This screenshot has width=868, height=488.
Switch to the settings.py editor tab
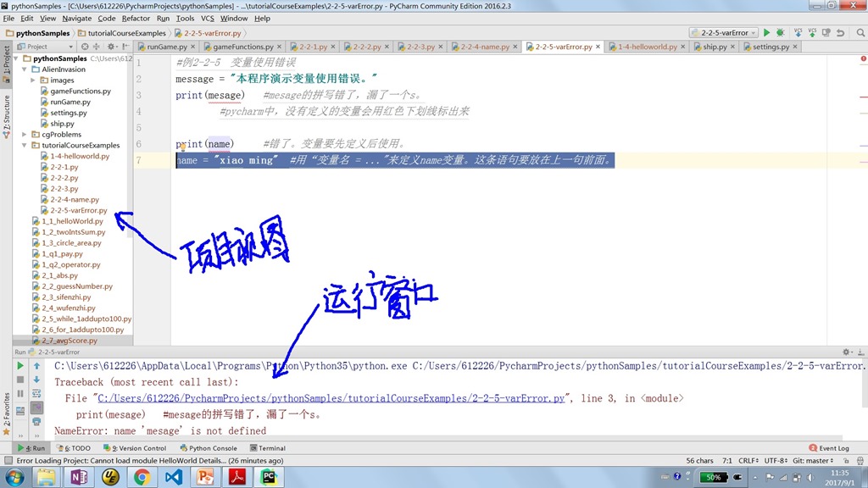pos(771,47)
